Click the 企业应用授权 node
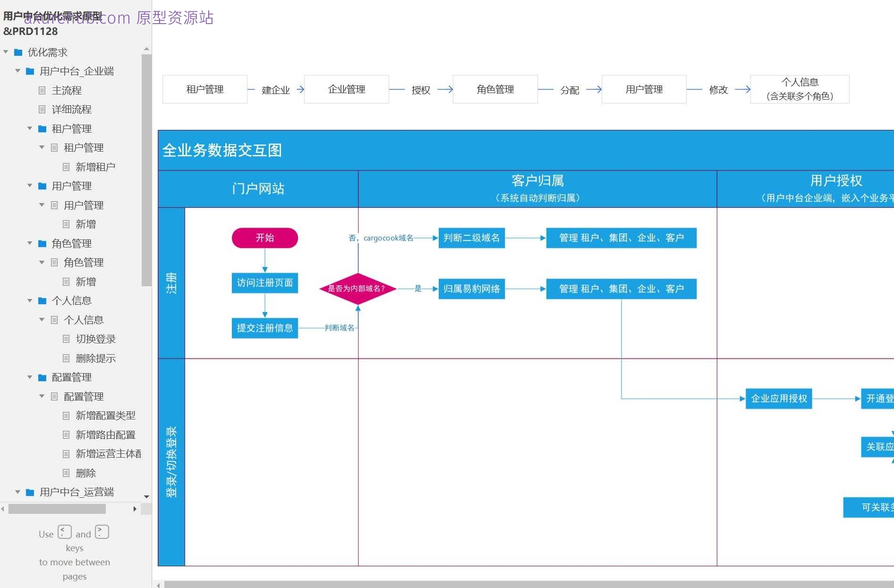The width and height of the screenshot is (894, 588). click(779, 399)
